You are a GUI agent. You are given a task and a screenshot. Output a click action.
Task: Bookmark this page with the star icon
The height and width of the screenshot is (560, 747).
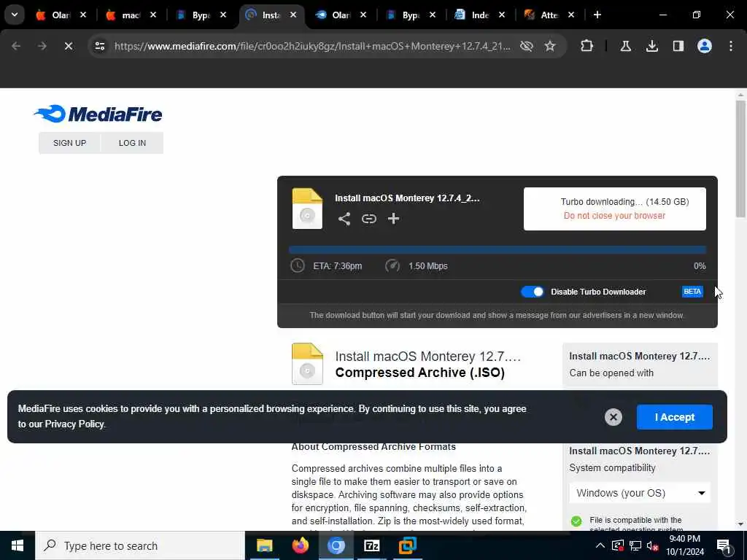click(x=550, y=46)
